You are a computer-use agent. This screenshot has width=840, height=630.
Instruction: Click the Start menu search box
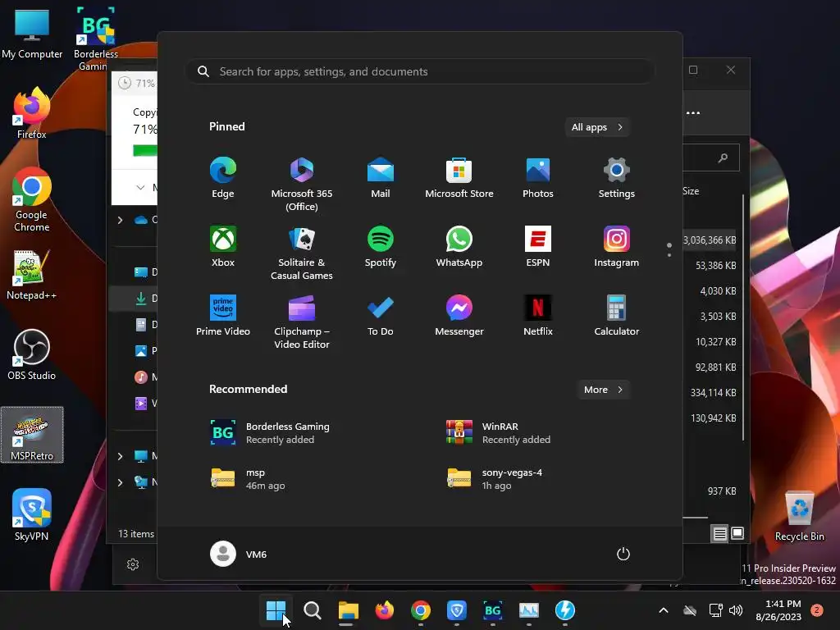[x=420, y=71]
